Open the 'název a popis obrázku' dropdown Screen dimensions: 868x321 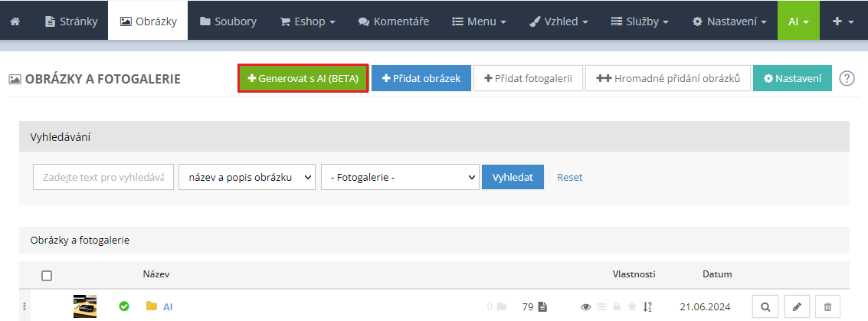point(247,177)
